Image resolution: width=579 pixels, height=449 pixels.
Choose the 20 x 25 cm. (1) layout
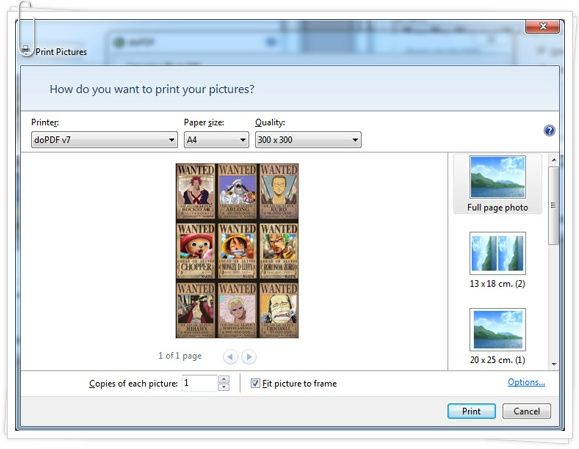[x=497, y=336]
